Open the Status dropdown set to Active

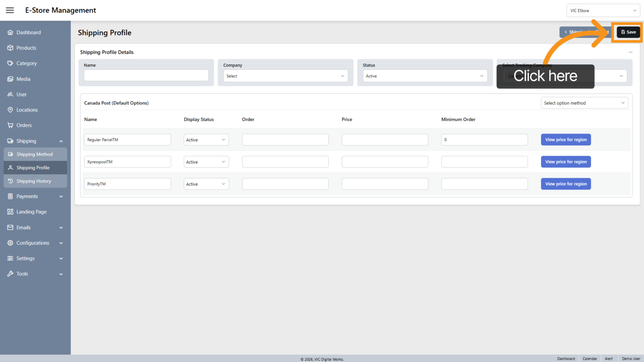point(425,76)
